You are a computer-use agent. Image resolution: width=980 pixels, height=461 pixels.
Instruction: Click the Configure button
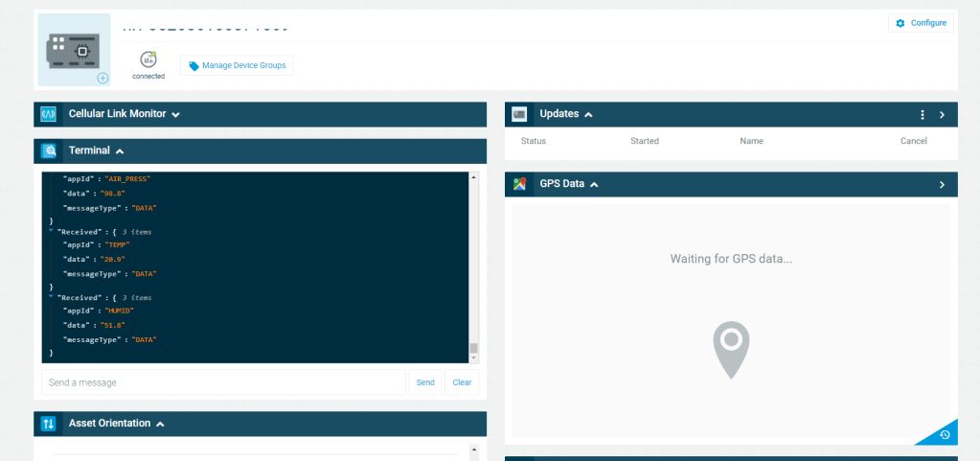click(921, 23)
